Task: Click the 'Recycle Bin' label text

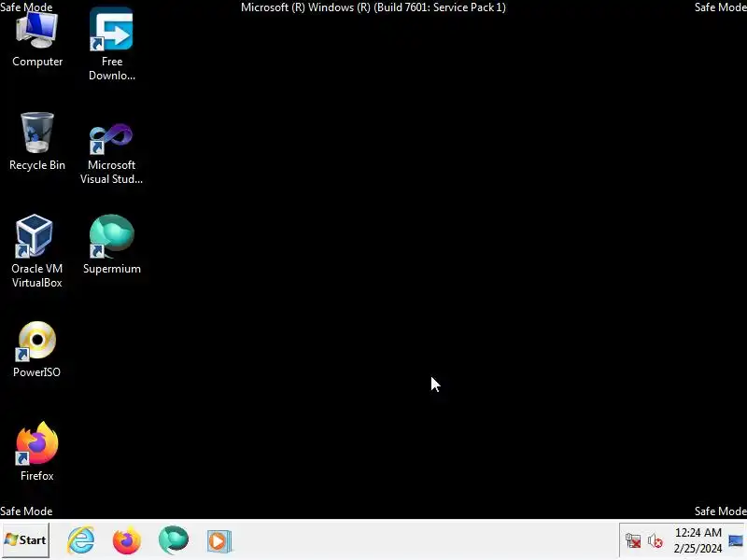Action: 37,165
